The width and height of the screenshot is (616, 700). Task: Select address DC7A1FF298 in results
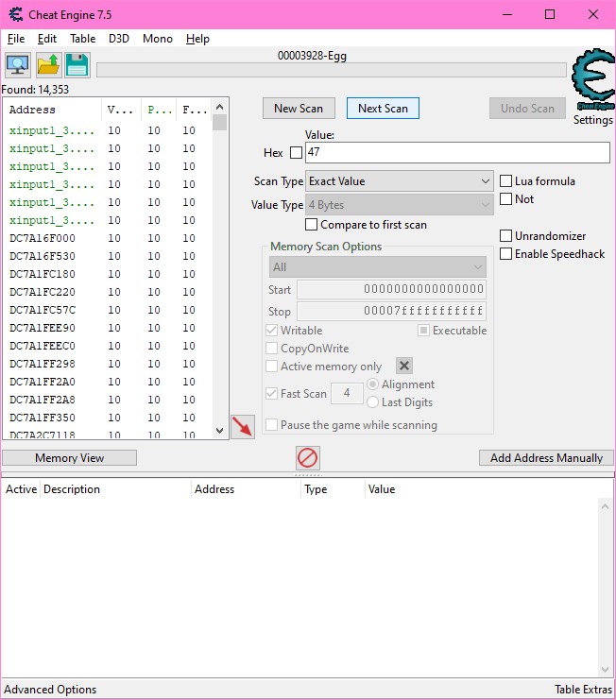pos(108,364)
